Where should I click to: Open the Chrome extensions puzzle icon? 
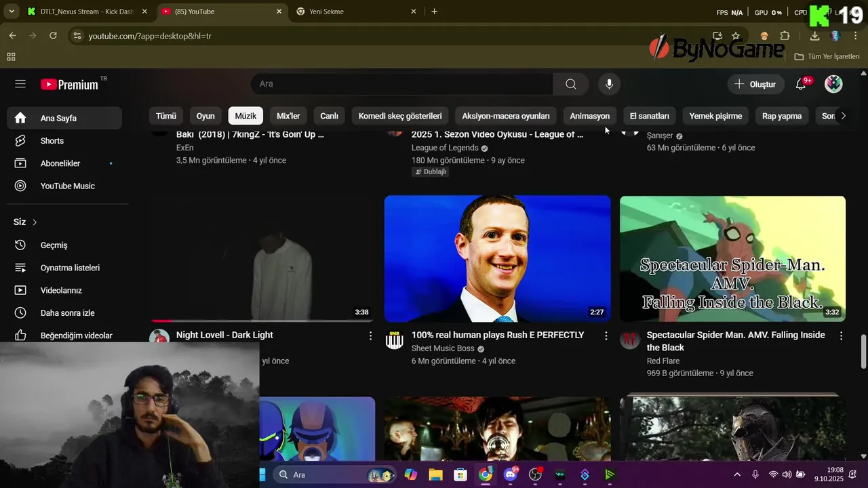(x=785, y=35)
